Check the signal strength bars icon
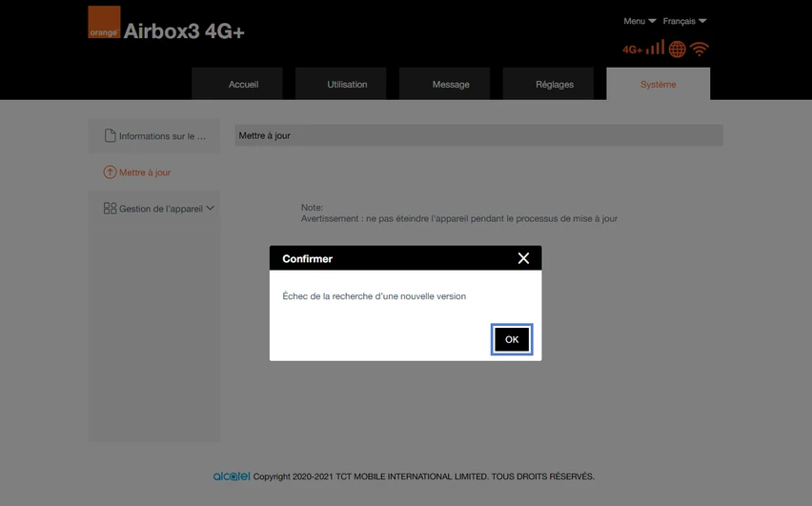 655,47
